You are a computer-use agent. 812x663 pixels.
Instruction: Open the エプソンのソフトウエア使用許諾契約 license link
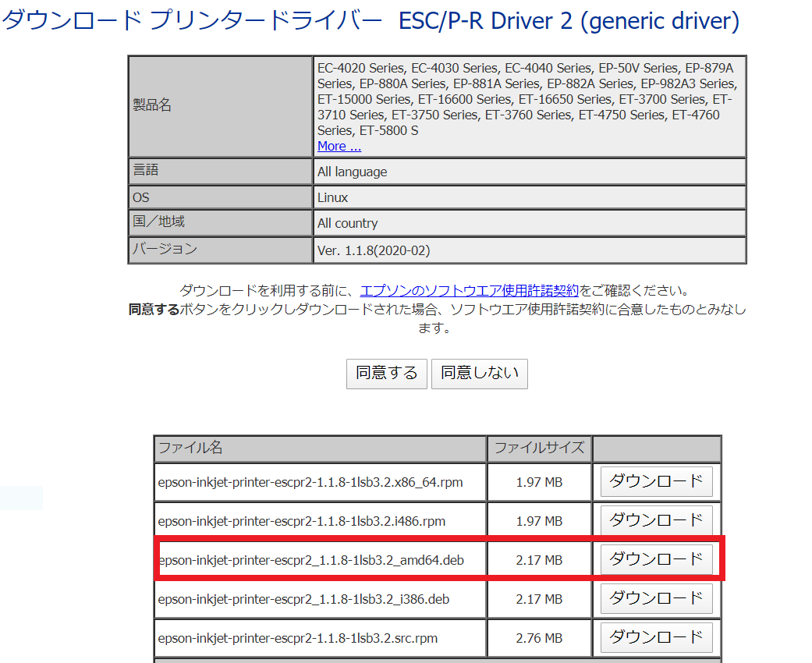click(x=469, y=291)
